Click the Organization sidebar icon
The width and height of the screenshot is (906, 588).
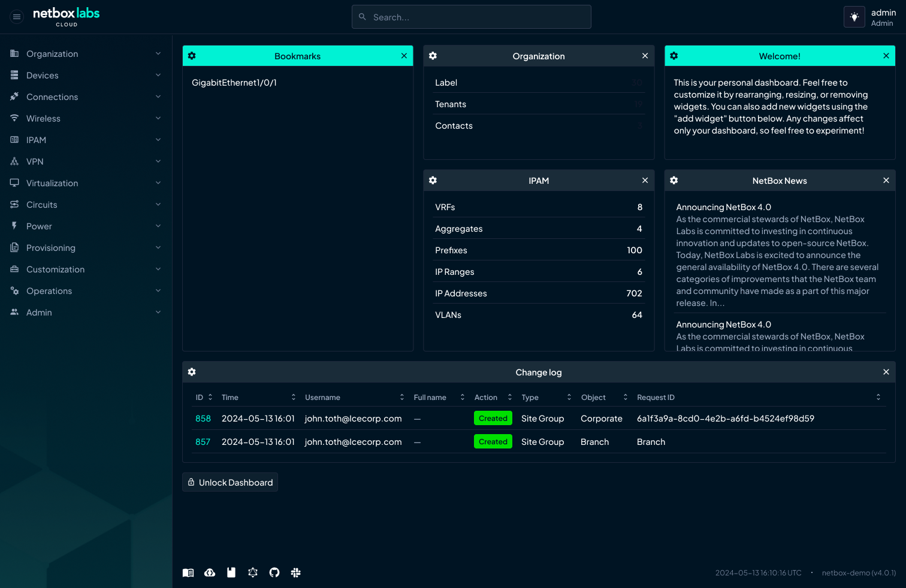pyautogui.click(x=14, y=53)
